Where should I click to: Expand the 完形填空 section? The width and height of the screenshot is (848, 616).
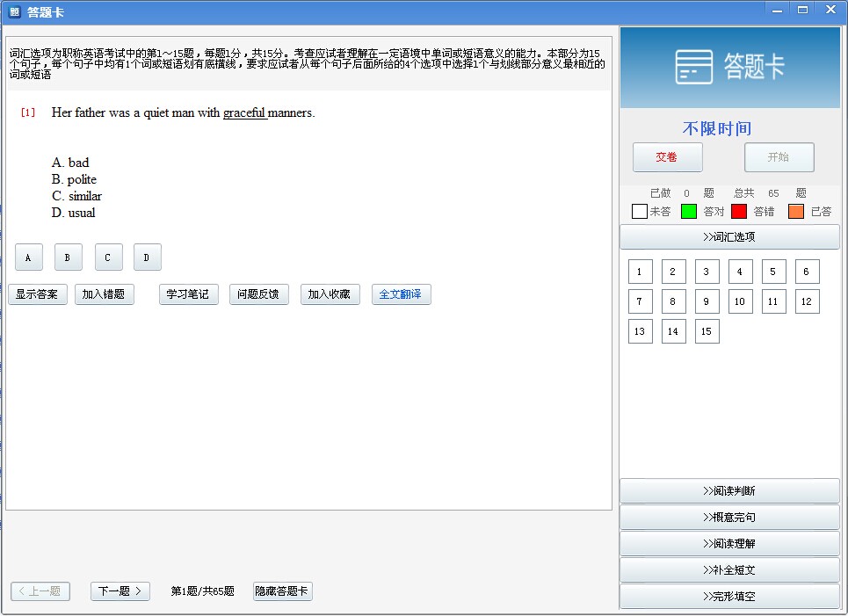(x=729, y=597)
